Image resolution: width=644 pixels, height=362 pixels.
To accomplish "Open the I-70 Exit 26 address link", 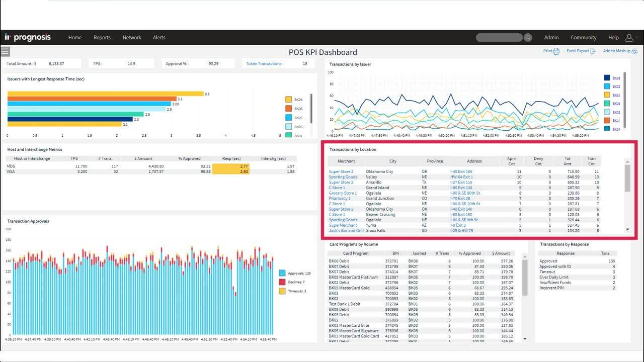I will pyautogui.click(x=460, y=199).
